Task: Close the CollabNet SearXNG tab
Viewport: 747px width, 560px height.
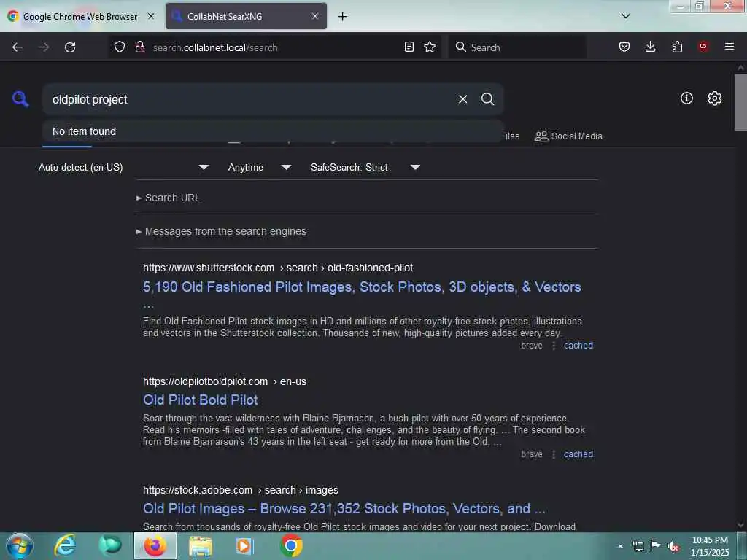Action: point(315,16)
